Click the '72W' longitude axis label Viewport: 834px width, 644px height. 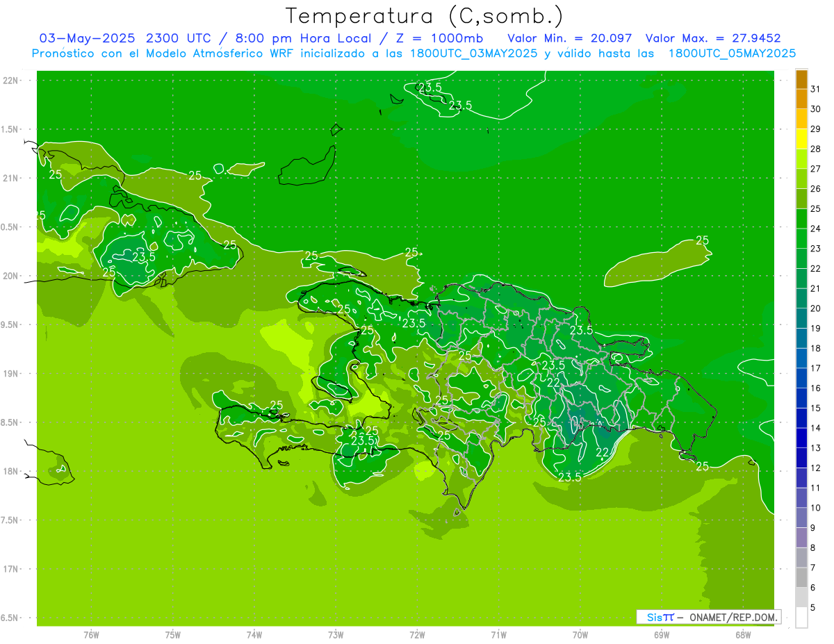coord(418,635)
